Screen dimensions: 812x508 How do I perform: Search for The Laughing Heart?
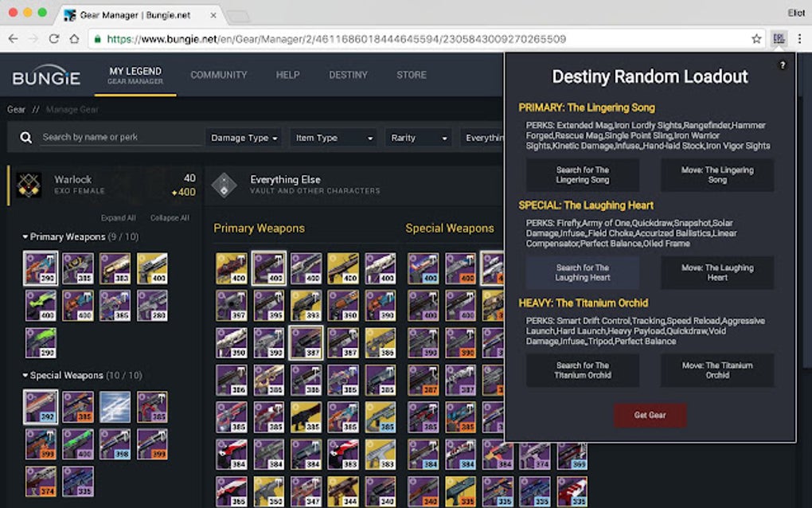tap(582, 273)
